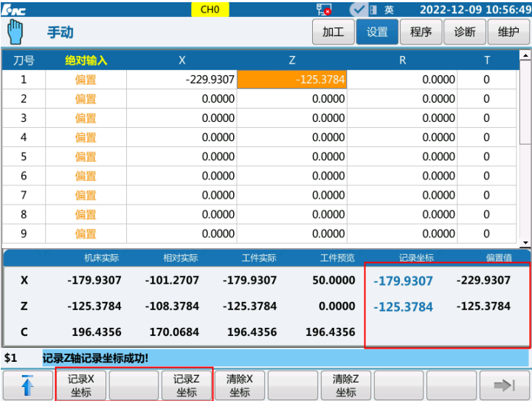Open the 加工 tab

pyautogui.click(x=334, y=32)
